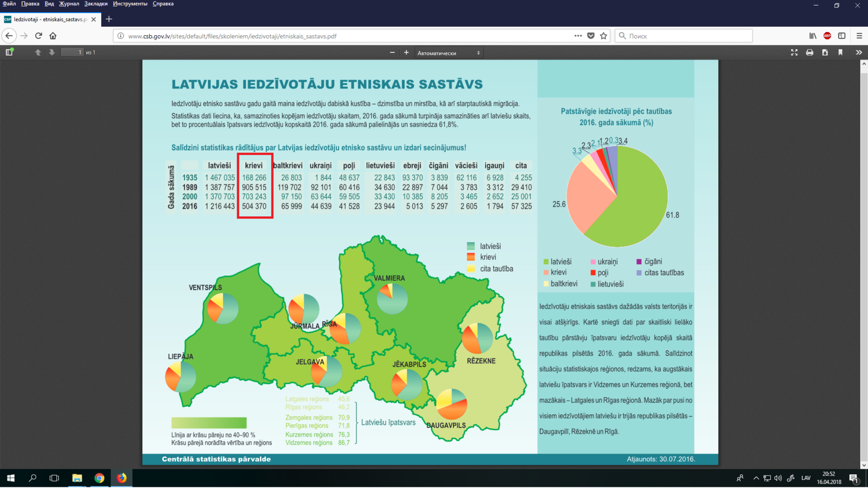868x488 pixels.
Task: Open the Инструменты menu
Action: coord(130,4)
